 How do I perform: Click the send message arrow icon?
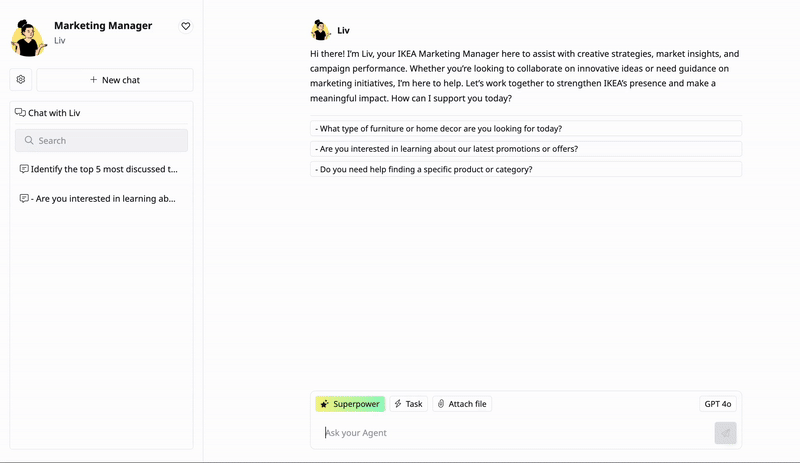[725, 433]
